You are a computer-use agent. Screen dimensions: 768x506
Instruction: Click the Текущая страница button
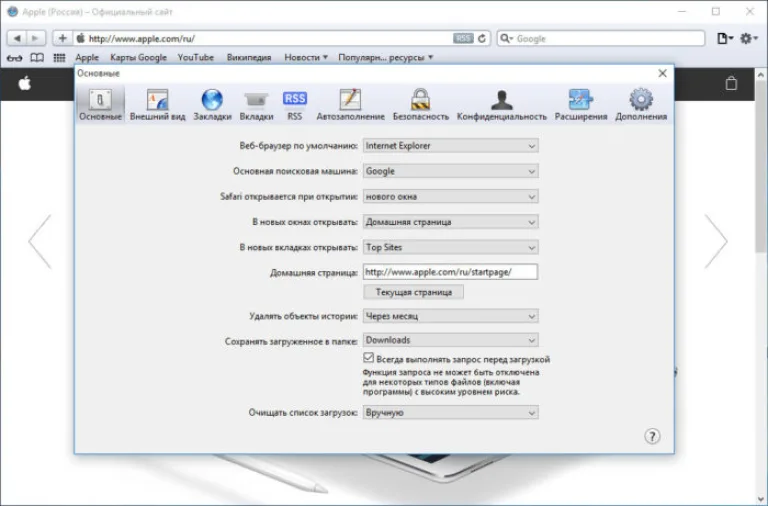point(413,292)
